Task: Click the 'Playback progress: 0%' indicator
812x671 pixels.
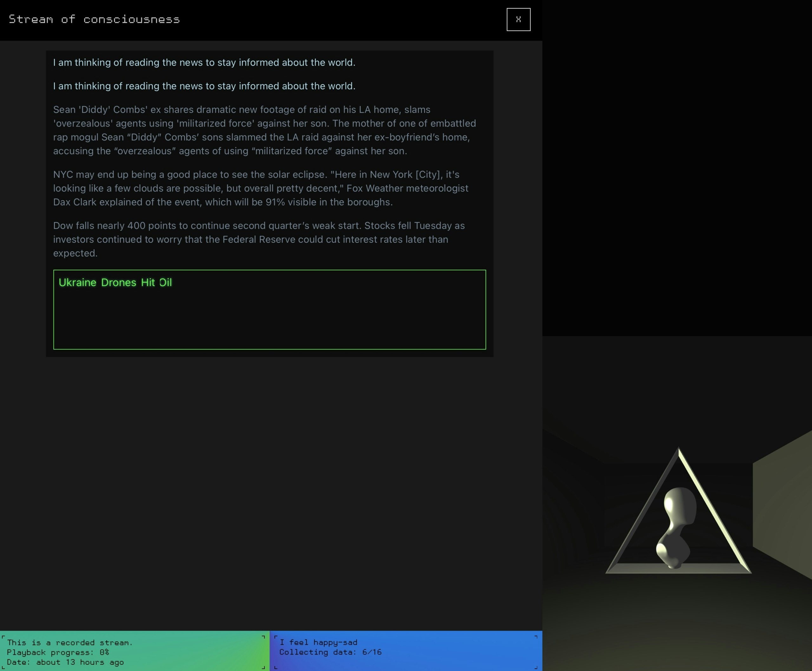Action: click(x=58, y=653)
